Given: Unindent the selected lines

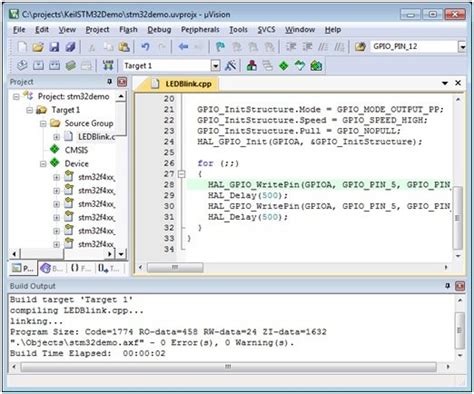Looking at the screenshot, I should (307, 47).
